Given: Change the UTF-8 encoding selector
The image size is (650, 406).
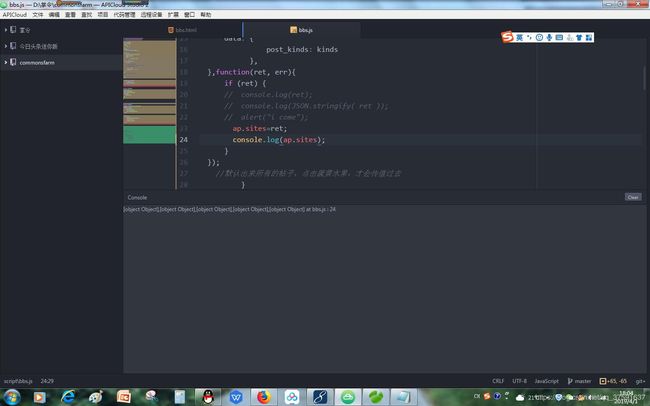Looking at the screenshot, I should (519, 381).
